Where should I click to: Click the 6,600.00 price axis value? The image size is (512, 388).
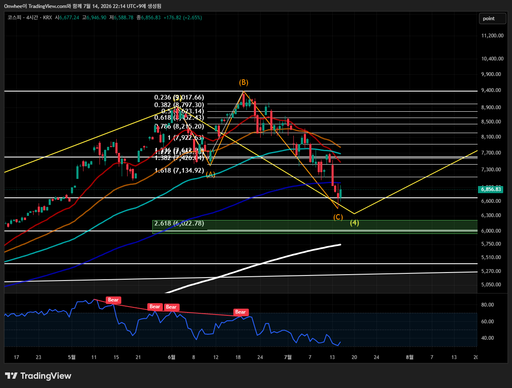tap(491, 201)
